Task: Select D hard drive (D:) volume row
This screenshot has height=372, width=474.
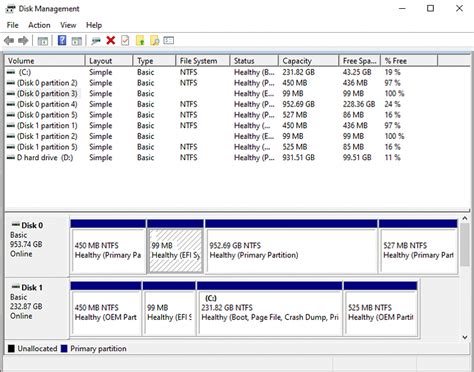Action: (x=222, y=157)
